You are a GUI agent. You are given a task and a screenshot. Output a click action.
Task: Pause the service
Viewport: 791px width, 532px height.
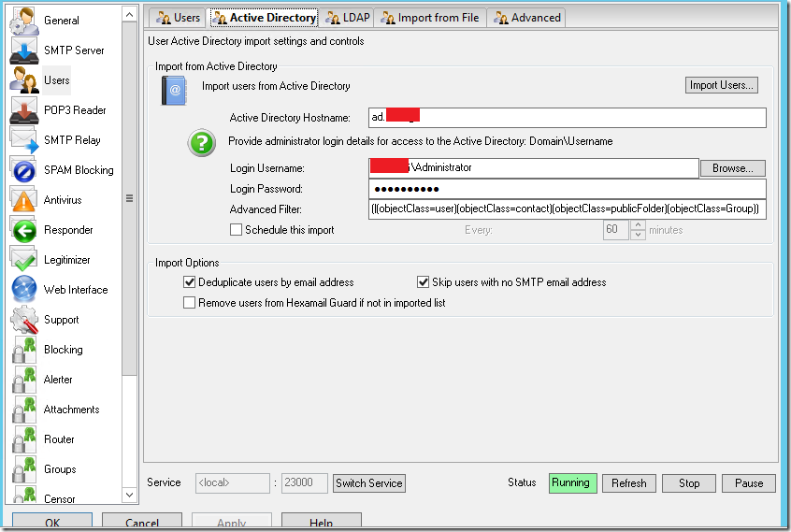point(749,483)
